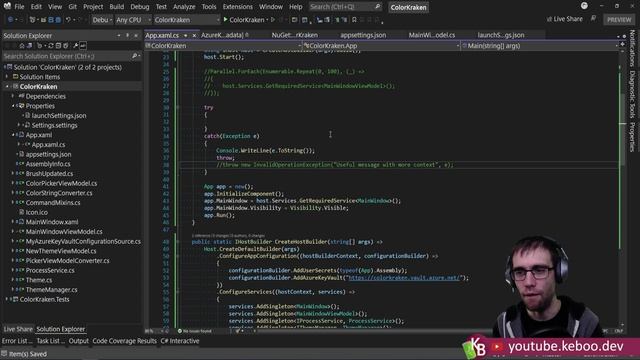Click the Send Feedback icon beside Live Share

click(x=593, y=19)
